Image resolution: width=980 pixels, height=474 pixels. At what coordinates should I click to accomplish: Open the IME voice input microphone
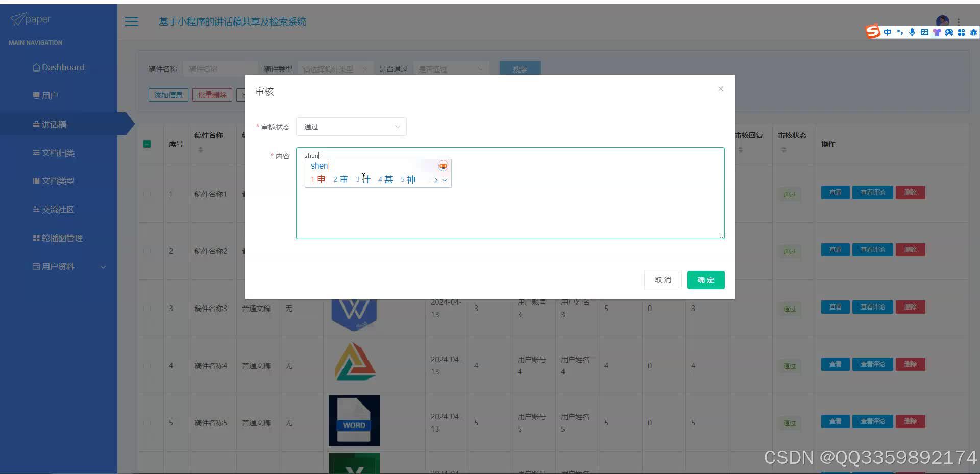912,32
